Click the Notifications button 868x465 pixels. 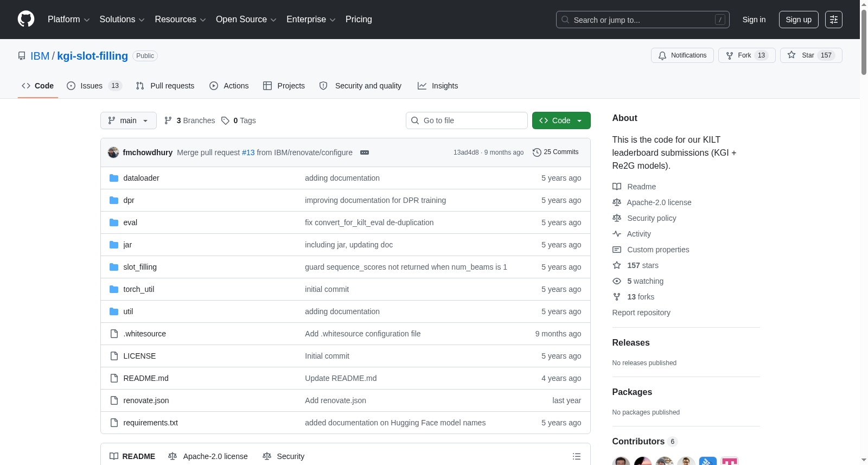click(x=682, y=55)
